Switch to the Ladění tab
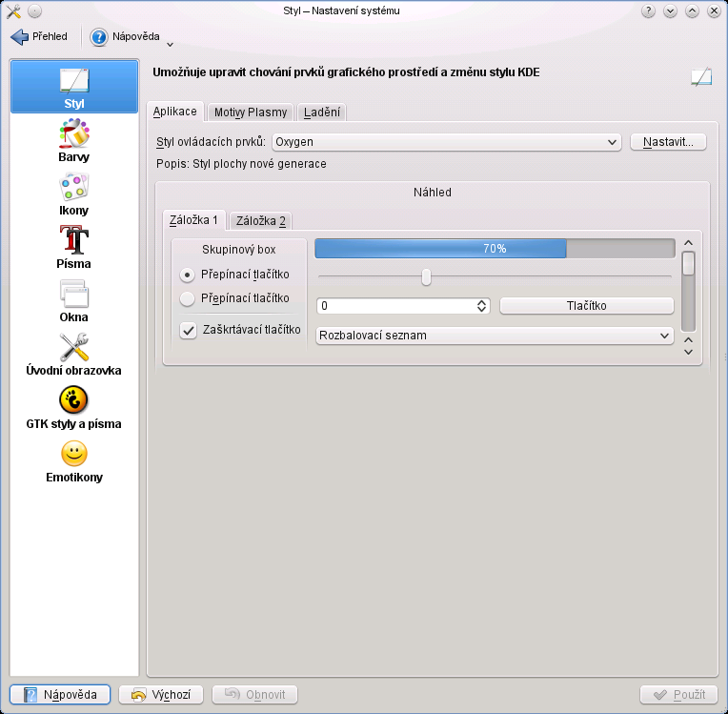 (322, 112)
